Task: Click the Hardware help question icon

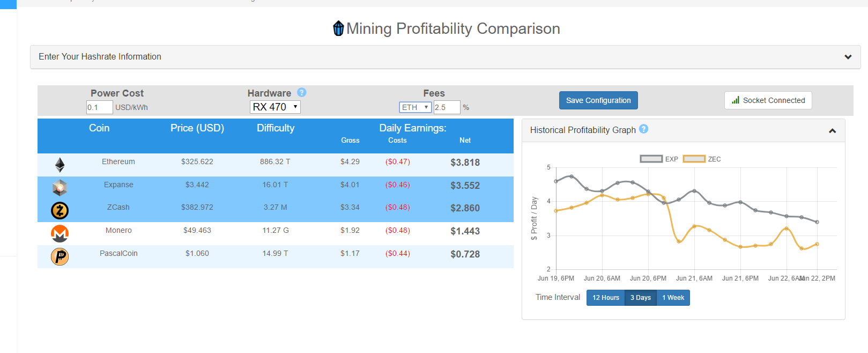Action: (302, 92)
